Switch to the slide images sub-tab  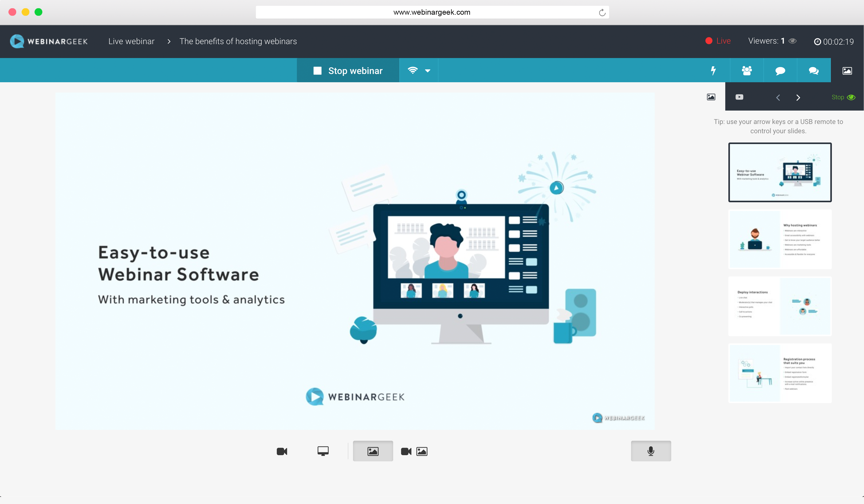[x=711, y=97]
